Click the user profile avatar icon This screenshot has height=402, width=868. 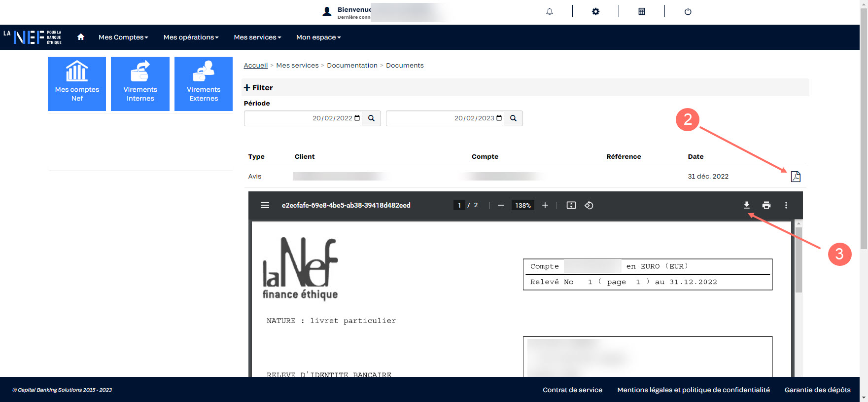tap(327, 12)
